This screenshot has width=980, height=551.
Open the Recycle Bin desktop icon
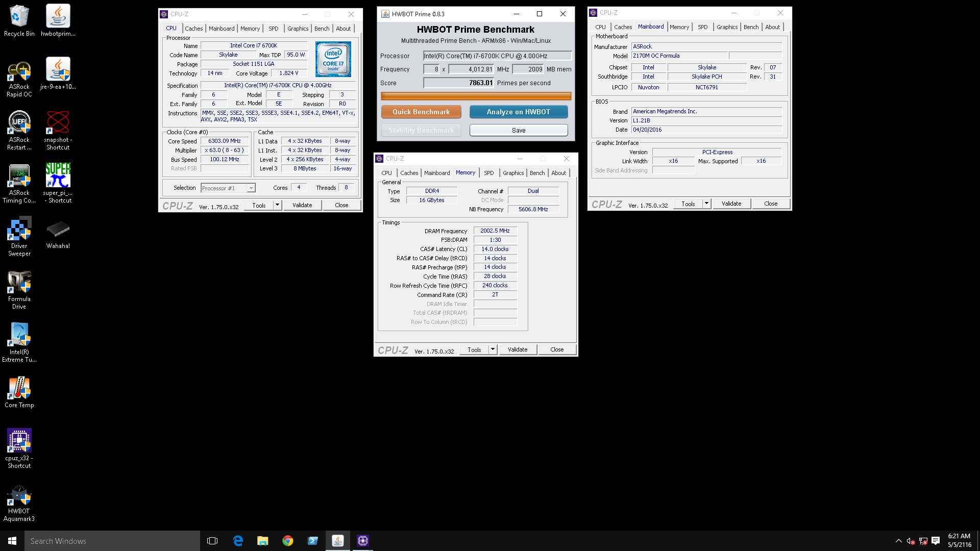(19, 21)
